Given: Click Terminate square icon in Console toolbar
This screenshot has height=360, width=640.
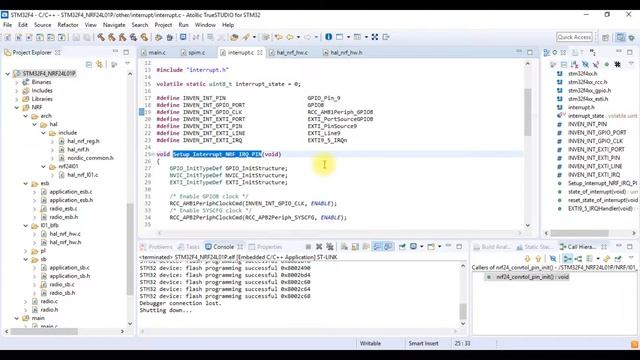Looking at the screenshot, I should (308, 247).
